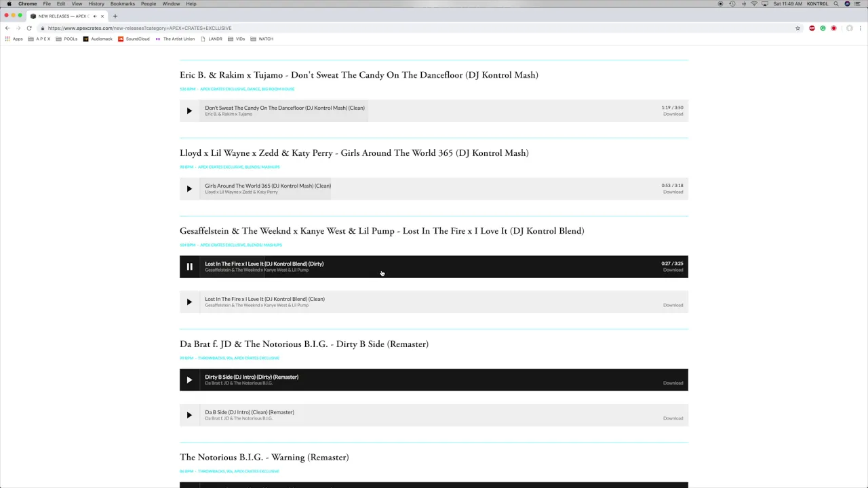Open the File menu
The height and width of the screenshot is (488, 868).
click(x=47, y=4)
